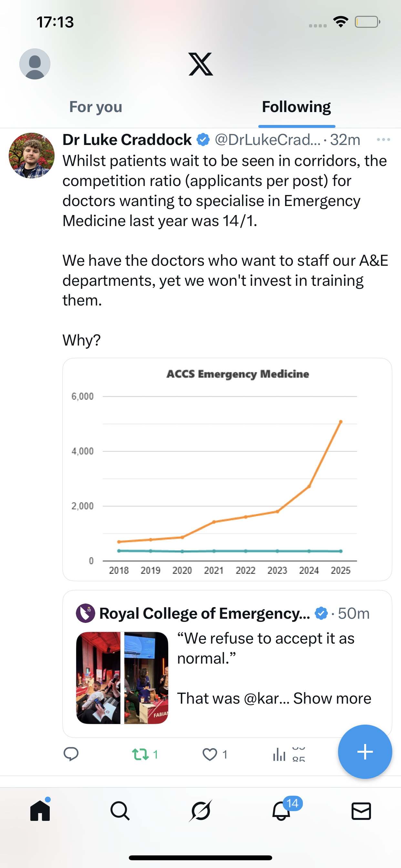
Task: Reply to the tweet via comment icon
Action: coord(71,754)
